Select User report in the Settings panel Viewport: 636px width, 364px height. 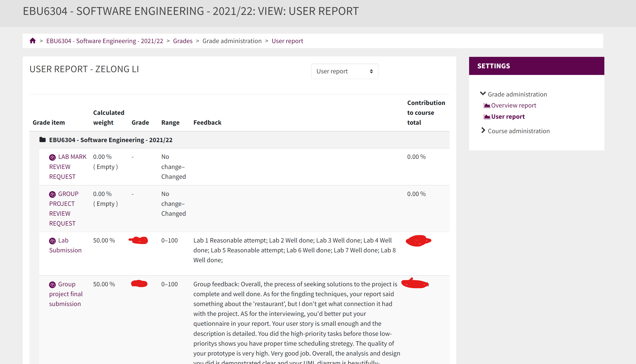[508, 116]
